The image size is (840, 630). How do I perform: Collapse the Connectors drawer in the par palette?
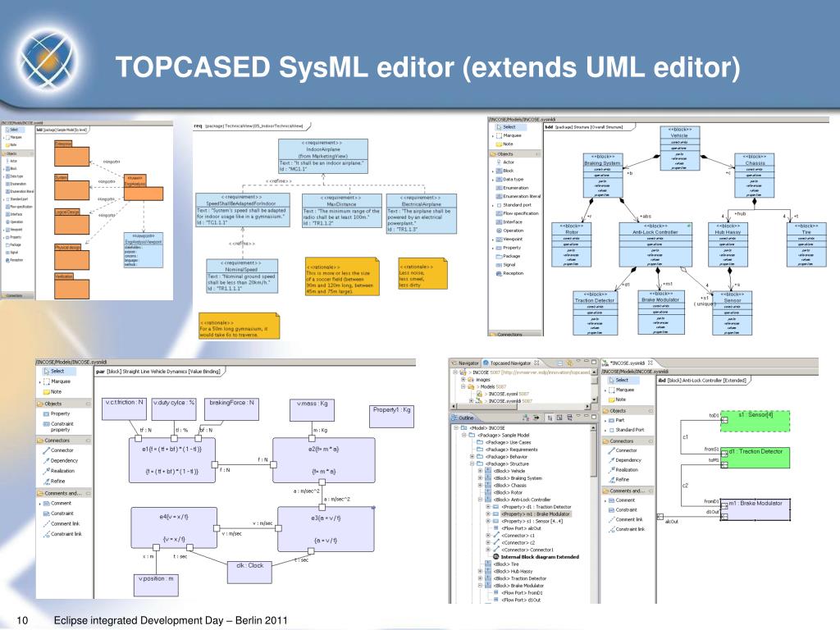(64, 441)
